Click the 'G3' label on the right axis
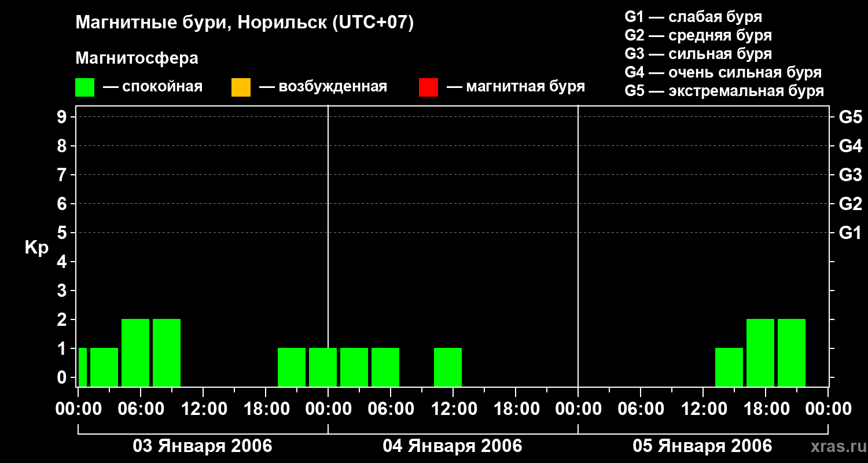 [x=851, y=175]
